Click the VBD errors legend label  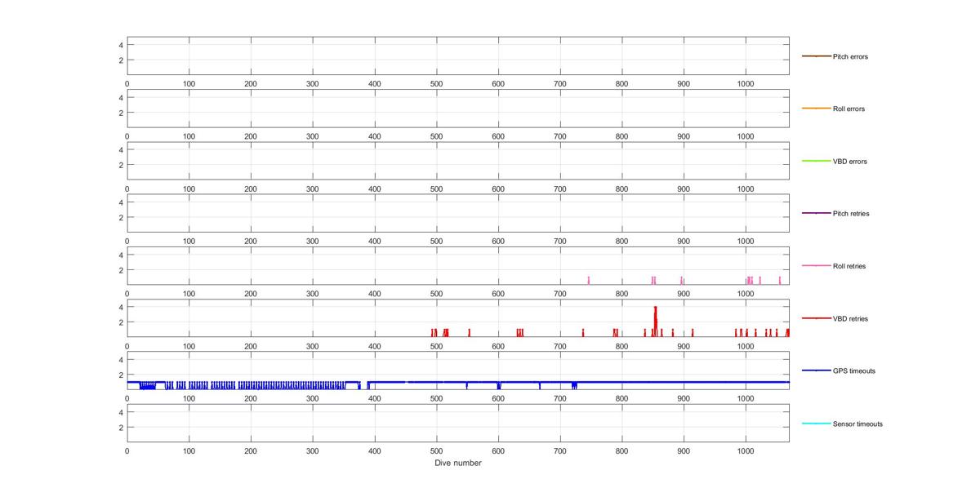point(849,162)
